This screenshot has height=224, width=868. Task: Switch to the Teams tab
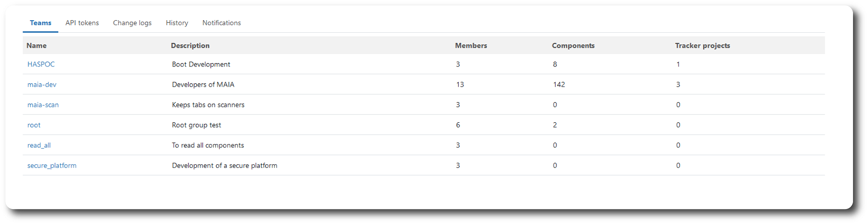41,23
